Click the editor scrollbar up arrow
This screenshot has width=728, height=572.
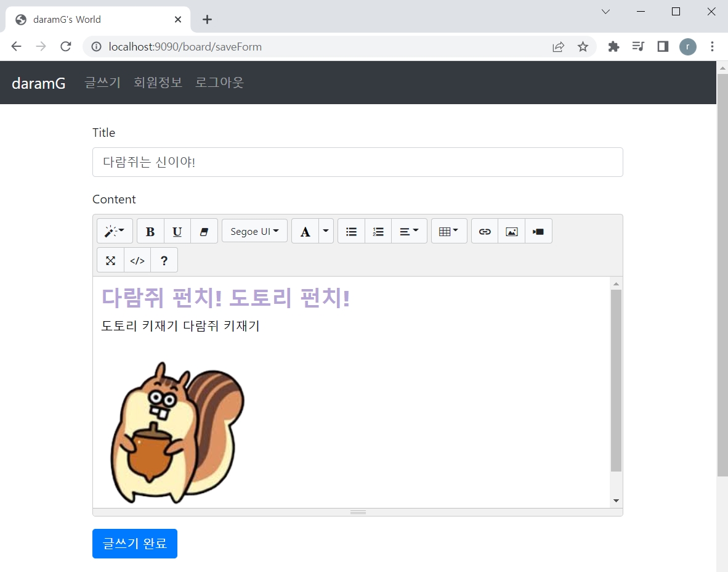click(x=616, y=284)
